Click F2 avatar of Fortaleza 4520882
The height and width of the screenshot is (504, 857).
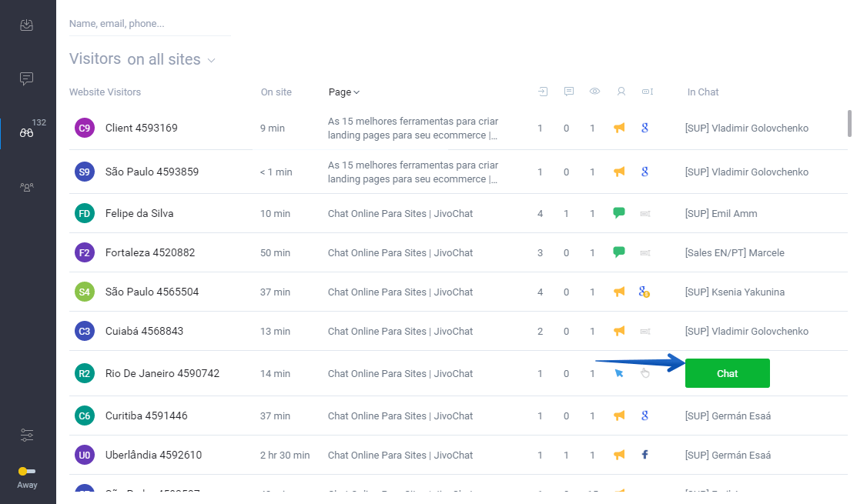click(85, 253)
